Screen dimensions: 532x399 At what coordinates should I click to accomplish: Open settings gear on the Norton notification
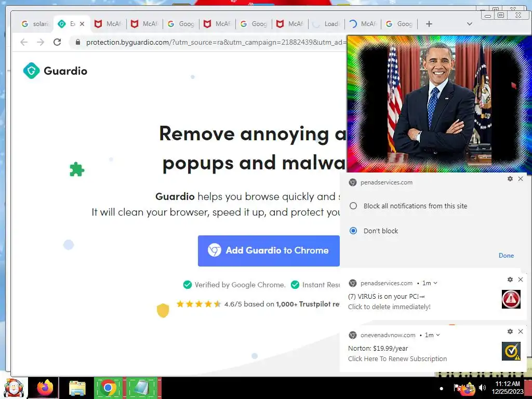tap(510, 331)
